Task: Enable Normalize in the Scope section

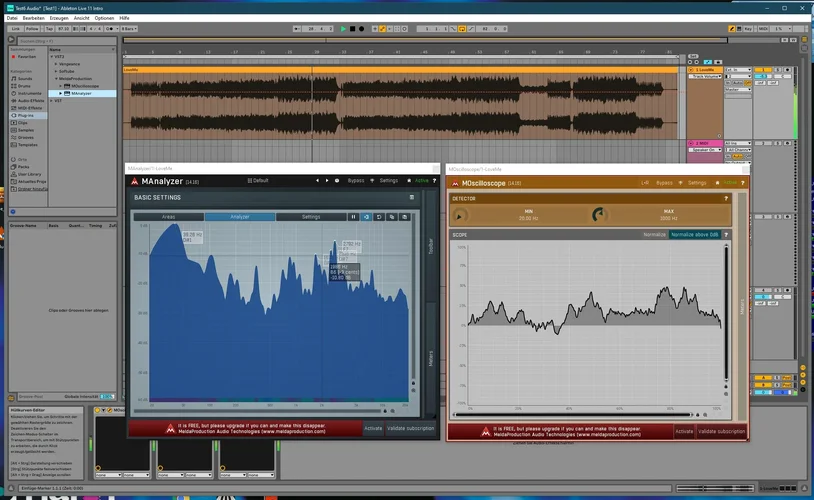Action: click(x=654, y=235)
